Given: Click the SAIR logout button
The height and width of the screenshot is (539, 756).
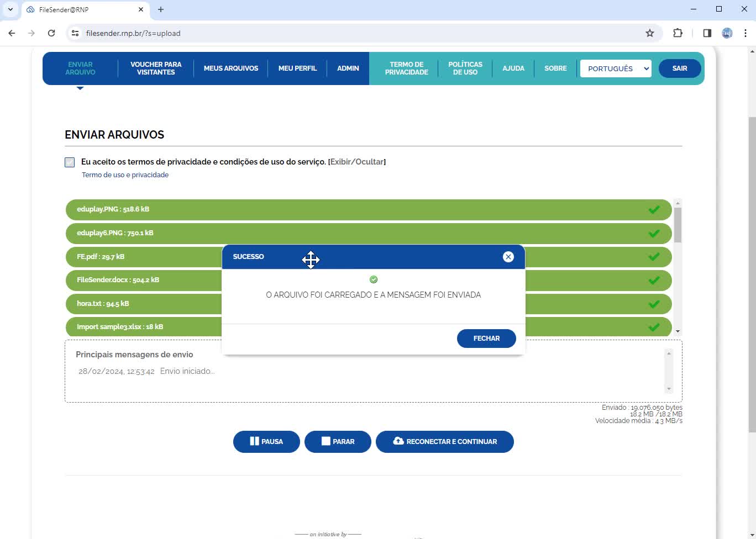Looking at the screenshot, I should [x=680, y=68].
